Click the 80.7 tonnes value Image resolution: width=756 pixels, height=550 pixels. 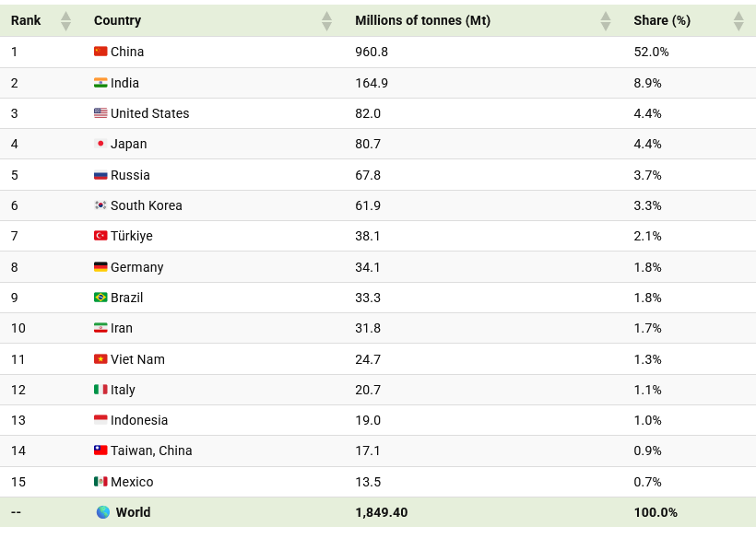pos(368,144)
